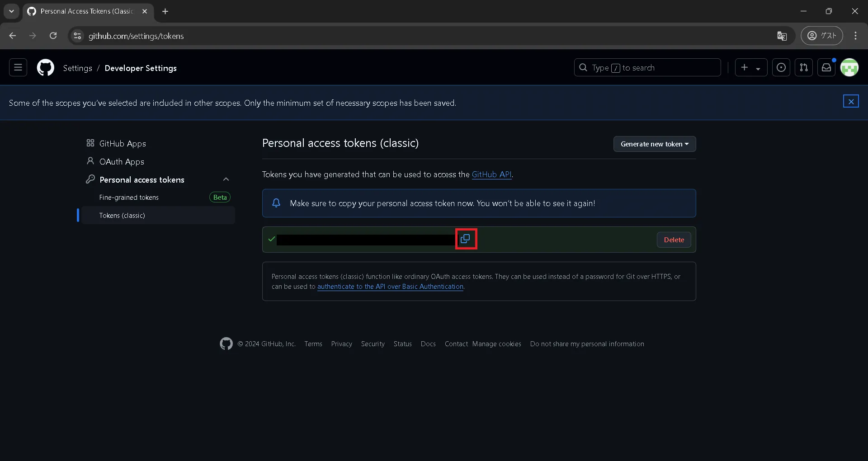This screenshot has height=461, width=868.
Task: Open GitHub Apps in sidebar
Action: (123, 143)
